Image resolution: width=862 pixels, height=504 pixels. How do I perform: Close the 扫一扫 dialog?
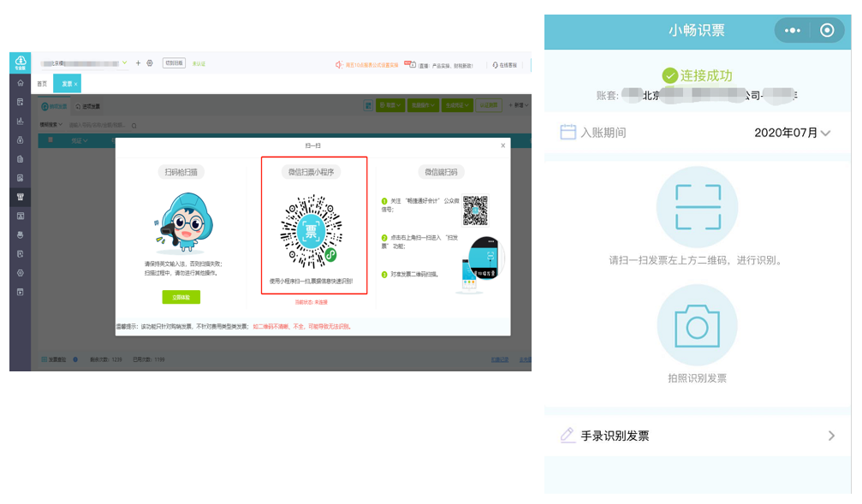[x=503, y=145]
